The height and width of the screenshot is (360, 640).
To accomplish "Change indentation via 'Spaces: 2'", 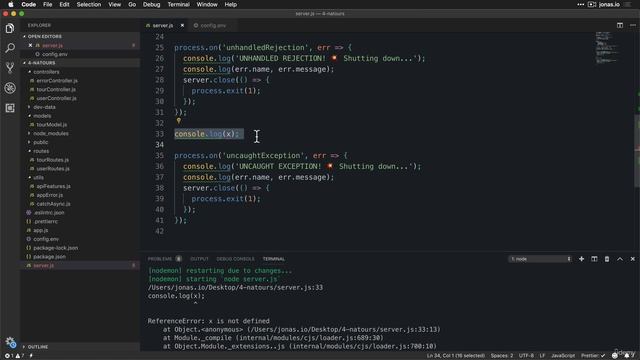I will [x=502, y=356].
